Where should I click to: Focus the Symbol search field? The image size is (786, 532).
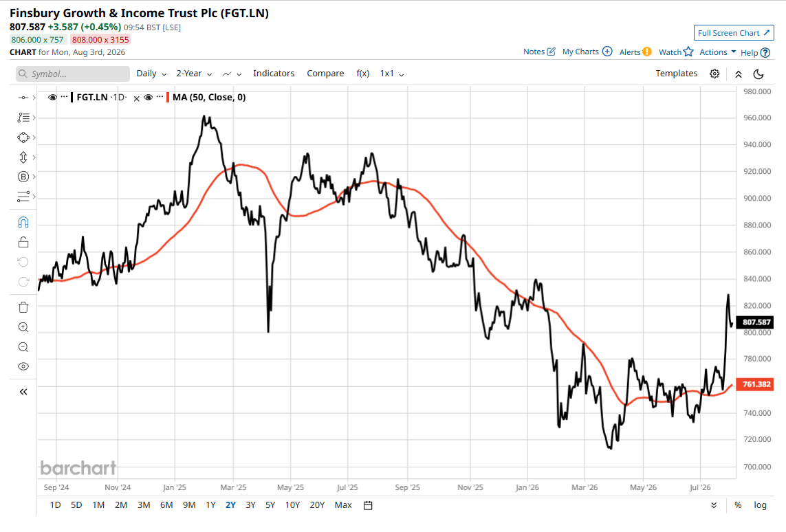(73, 74)
